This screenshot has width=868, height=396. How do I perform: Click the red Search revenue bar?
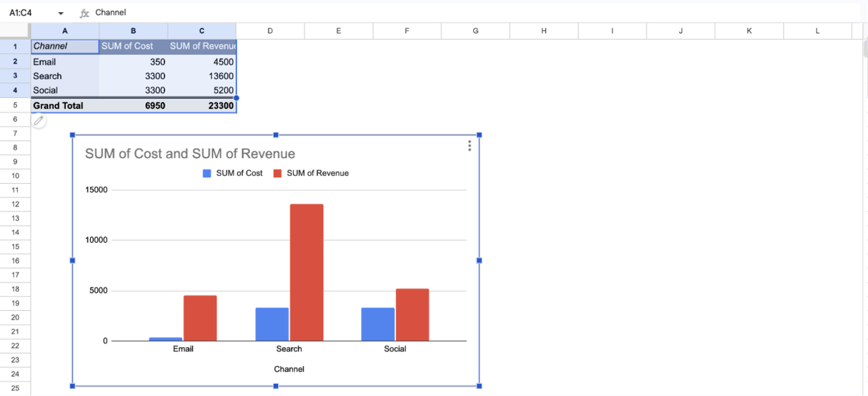point(306,272)
